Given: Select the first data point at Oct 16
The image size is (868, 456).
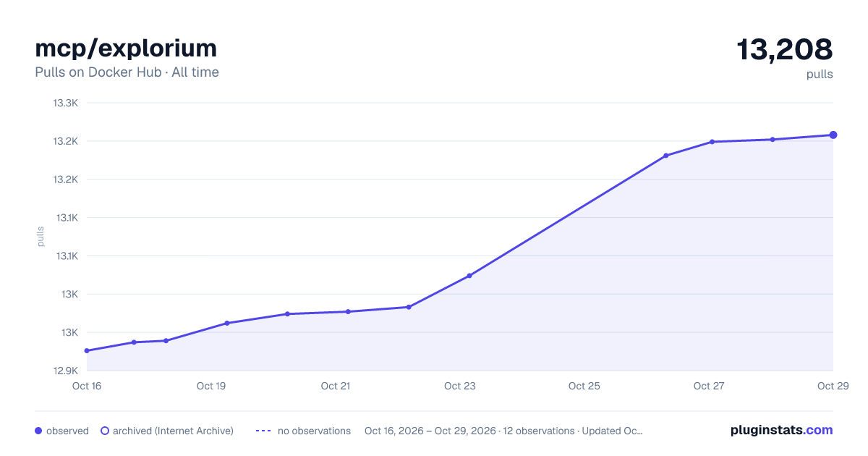Looking at the screenshot, I should tap(87, 351).
